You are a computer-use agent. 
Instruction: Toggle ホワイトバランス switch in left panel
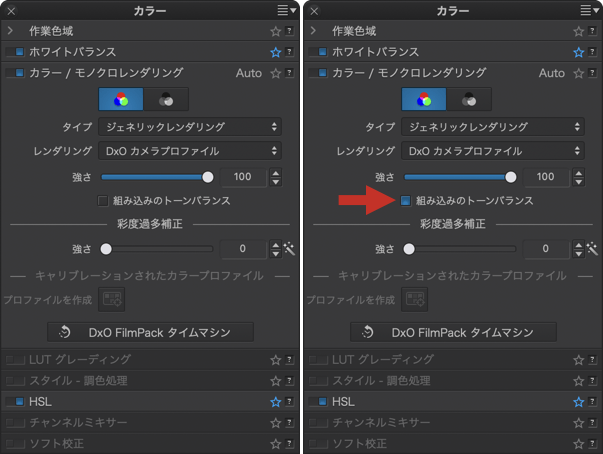coord(15,52)
